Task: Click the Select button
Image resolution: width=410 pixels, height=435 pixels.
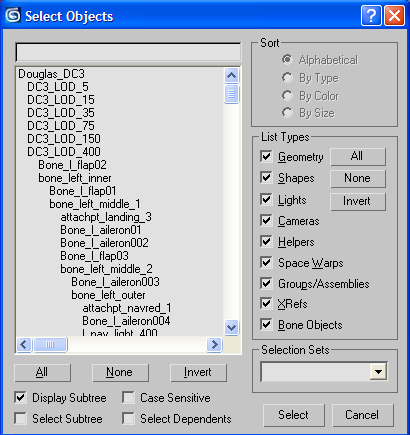Action: tap(294, 415)
